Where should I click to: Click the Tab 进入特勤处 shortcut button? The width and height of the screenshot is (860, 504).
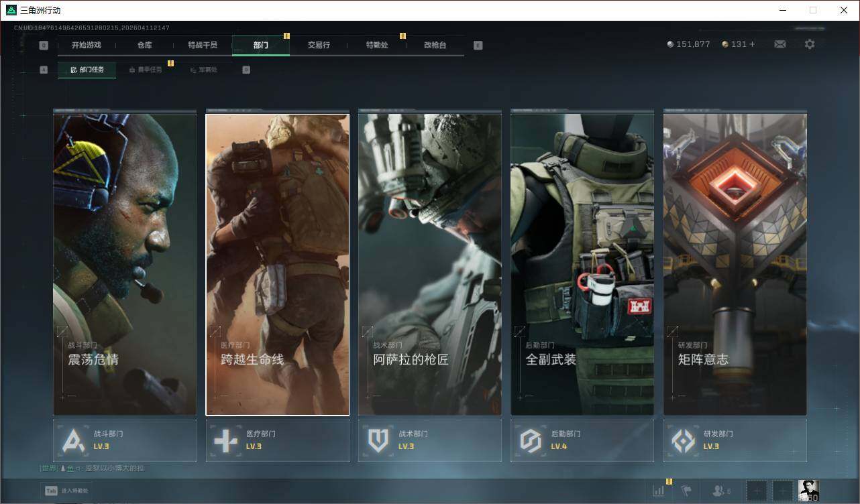[66, 491]
